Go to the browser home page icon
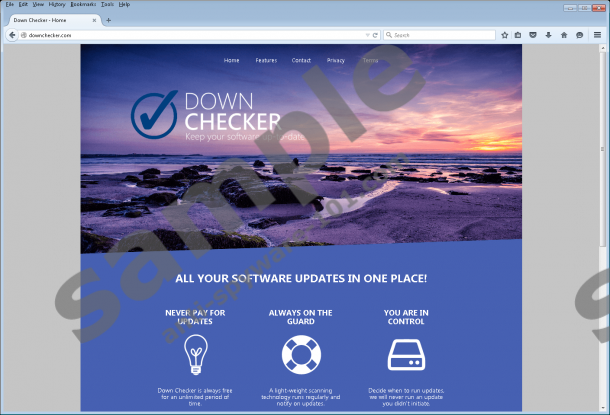 tap(564, 34)
